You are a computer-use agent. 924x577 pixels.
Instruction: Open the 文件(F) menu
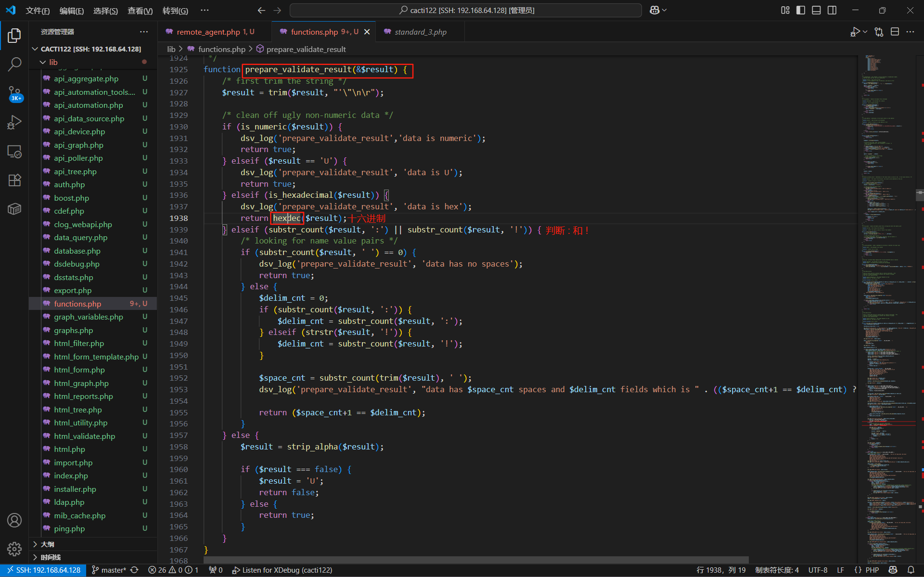(38, 11)
